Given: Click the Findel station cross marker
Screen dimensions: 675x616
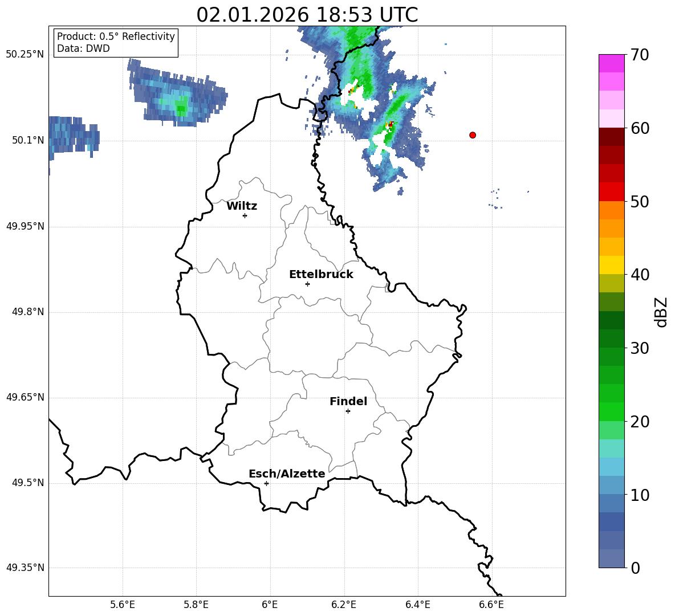Looking at the screenshot, I should (348, 411).
